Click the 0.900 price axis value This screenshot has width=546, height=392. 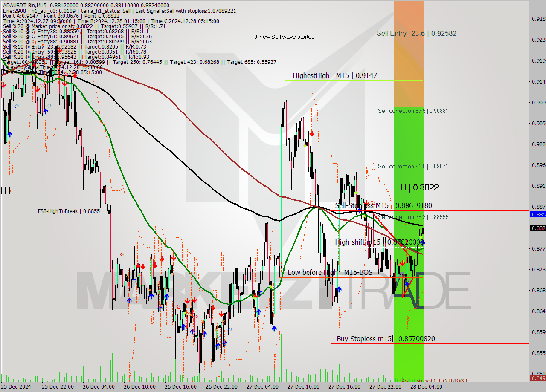click(538, 144)
